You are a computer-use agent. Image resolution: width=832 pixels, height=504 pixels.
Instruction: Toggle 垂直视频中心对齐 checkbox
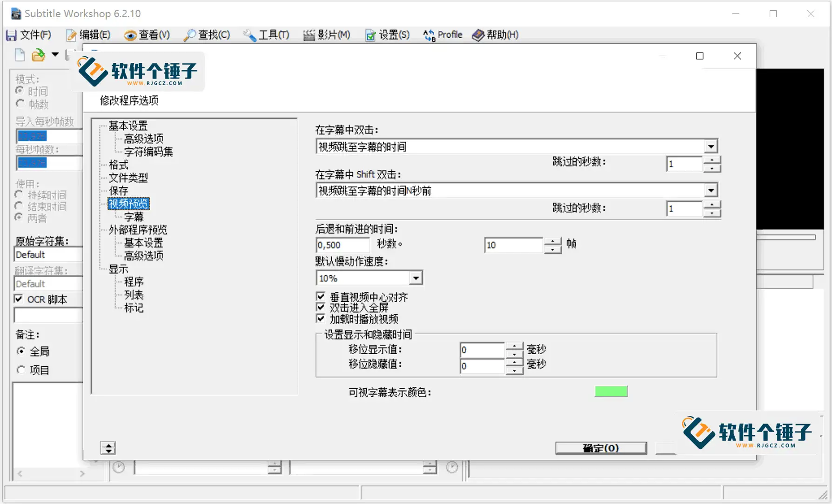pos(321,297)
